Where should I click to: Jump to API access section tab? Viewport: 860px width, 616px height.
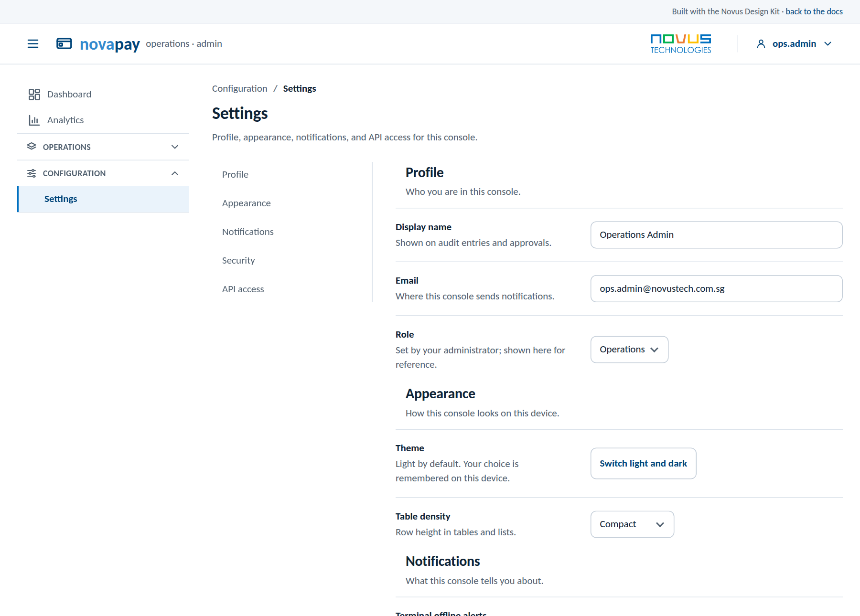tap(243, 289)
